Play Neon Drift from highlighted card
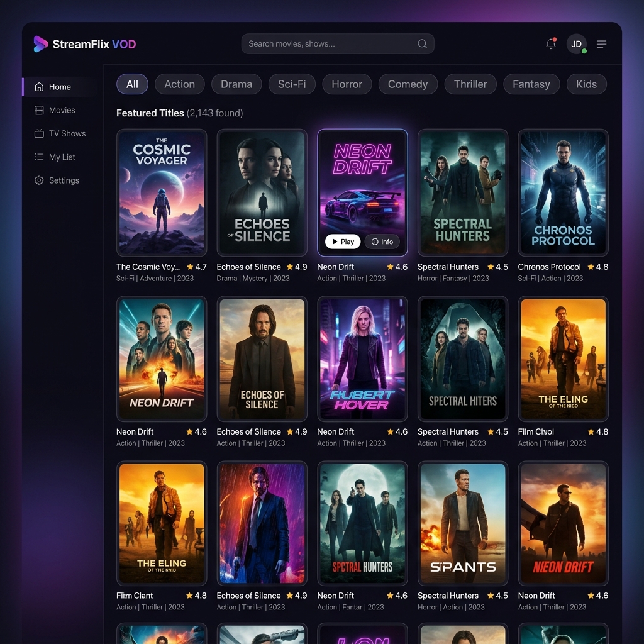Viewport: 644px width, 644px height. point(343,241)
